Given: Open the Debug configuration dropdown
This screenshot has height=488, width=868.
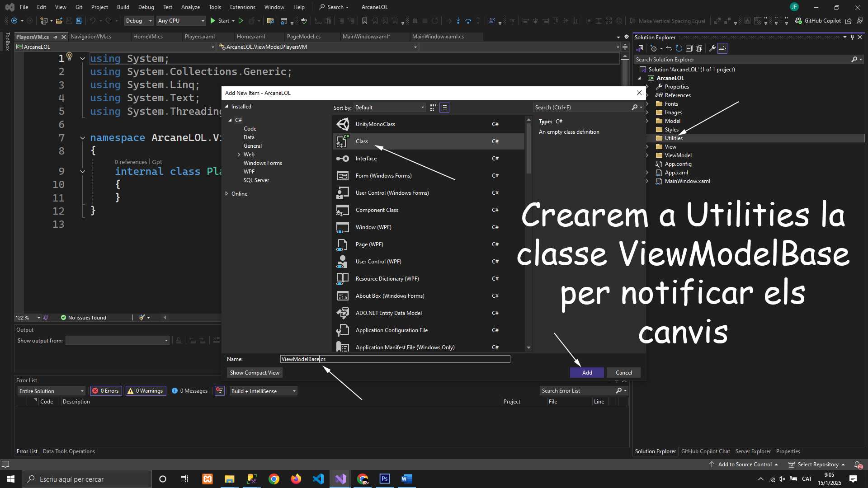Looking at the screenshot, I should (x=138, y=21).
